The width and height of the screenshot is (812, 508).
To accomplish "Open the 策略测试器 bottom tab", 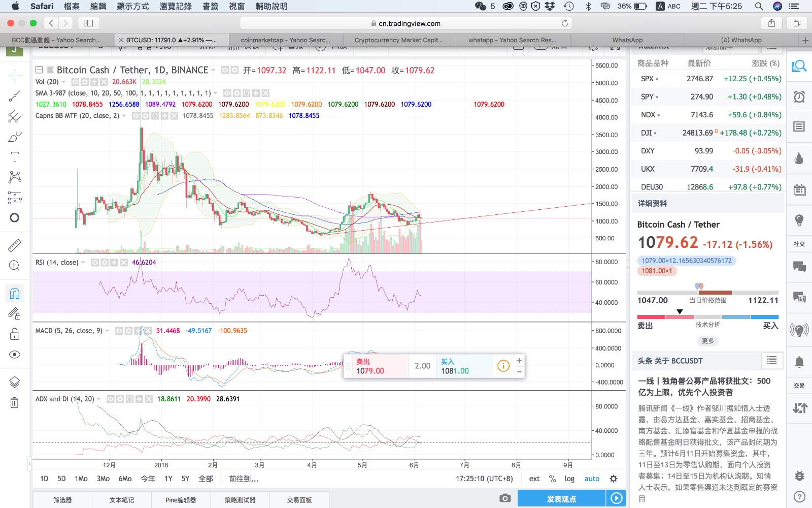I will click(240, 500).
